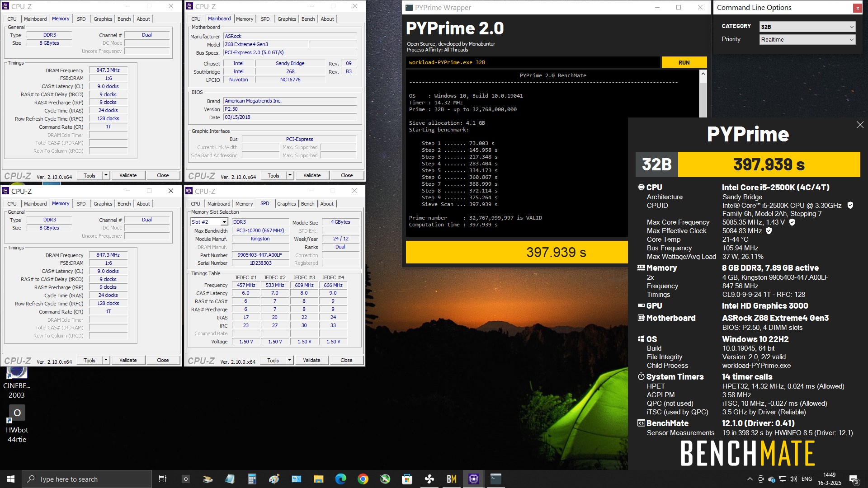This screenshot has width=868, height=488.
Task: Select the Part Number 9905403-447.A00LF field
Action: (x=260, y=255)
